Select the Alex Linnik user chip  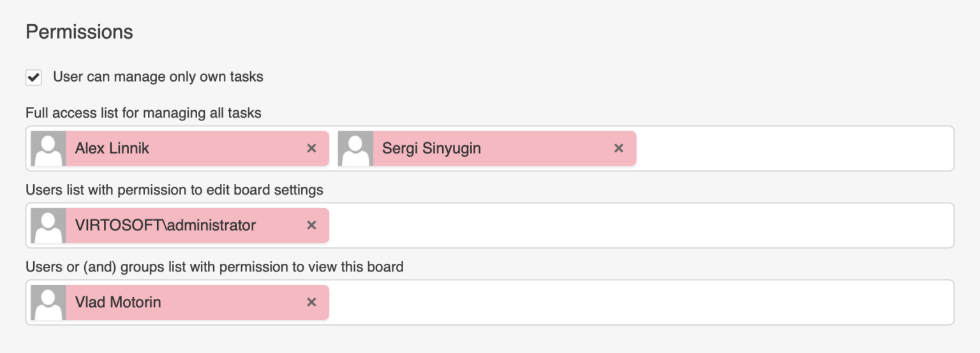coord(180,148)
